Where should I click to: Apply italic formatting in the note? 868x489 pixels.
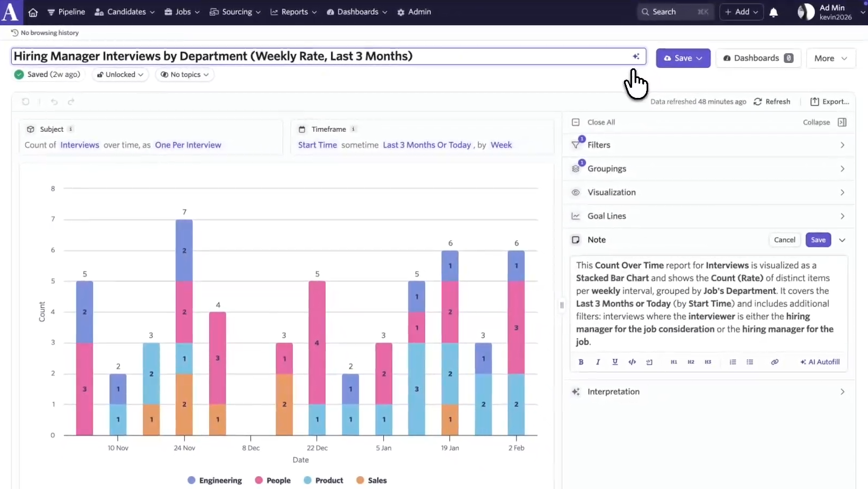click(x=598, y=362)
